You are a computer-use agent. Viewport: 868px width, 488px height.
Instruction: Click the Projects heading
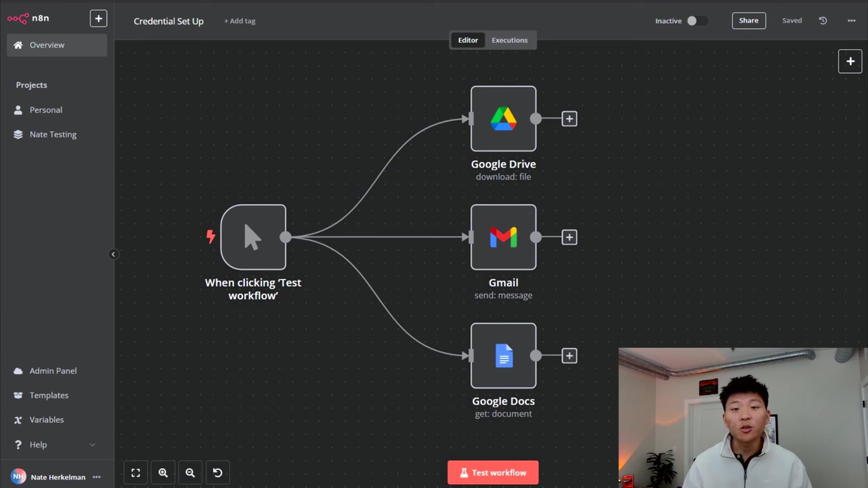(32, 85)
